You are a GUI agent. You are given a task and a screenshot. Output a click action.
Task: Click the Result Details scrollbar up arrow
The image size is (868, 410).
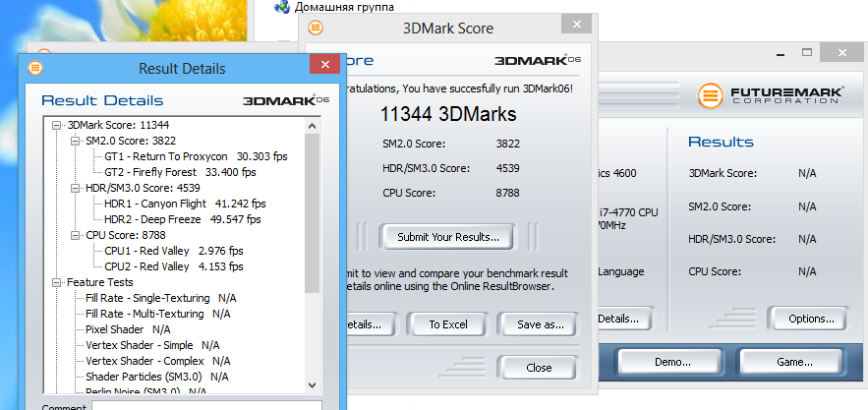coord(313,125)
